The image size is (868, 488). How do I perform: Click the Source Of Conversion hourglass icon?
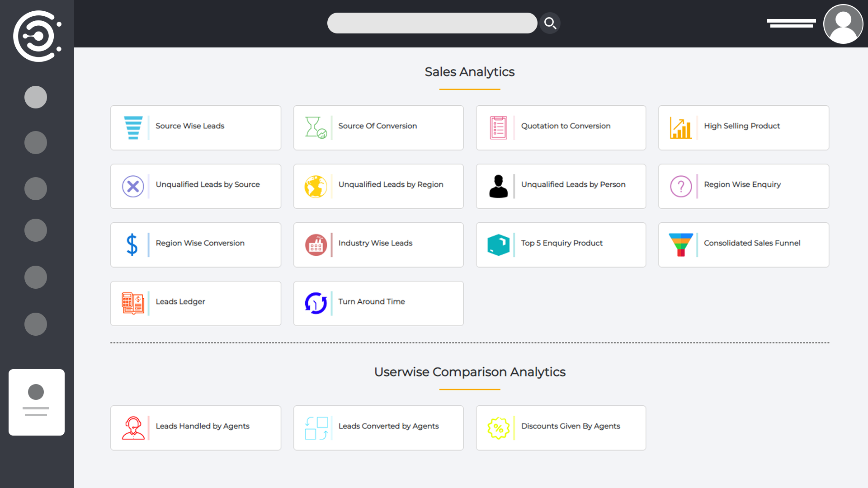pyautogui.click(x=316, y=128)
